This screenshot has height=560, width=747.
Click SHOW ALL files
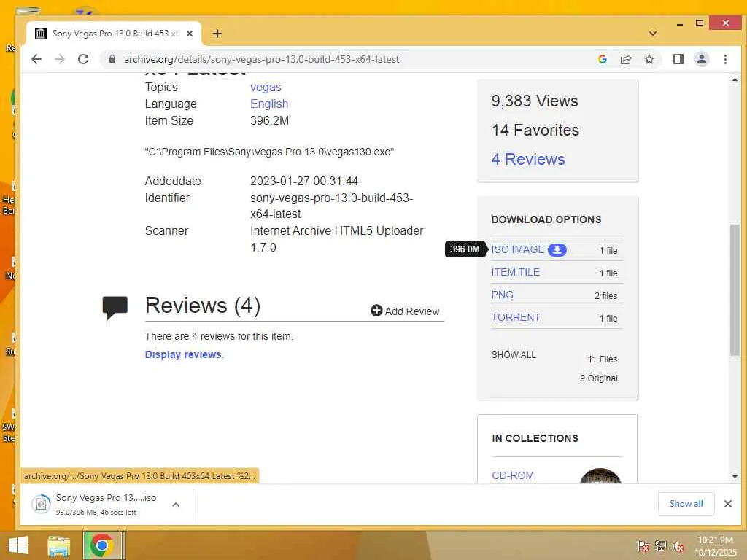pyautogui.click(x=514, y=355)
